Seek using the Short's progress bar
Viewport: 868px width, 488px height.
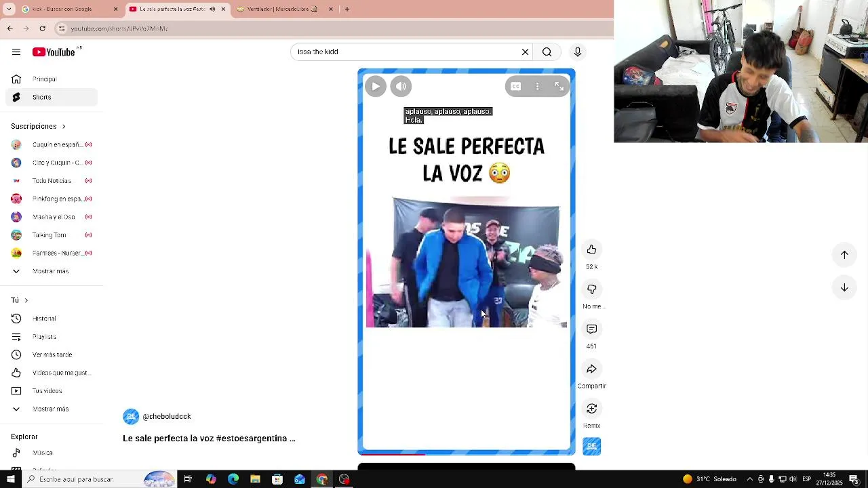[x=467, y=454]
